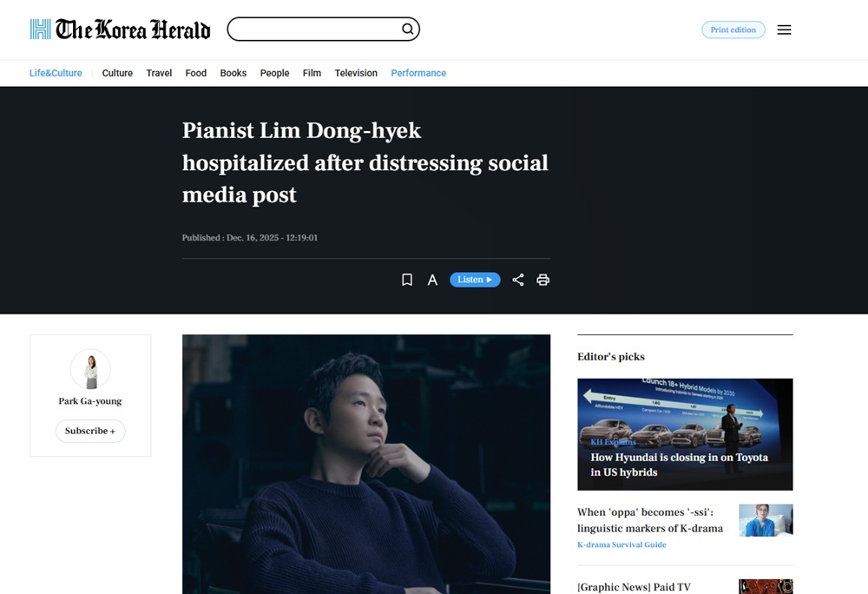Image resolution: width=868 pixels, height=594 pixels.
Task: Go to the Performance tab
Action: point(418,73)
